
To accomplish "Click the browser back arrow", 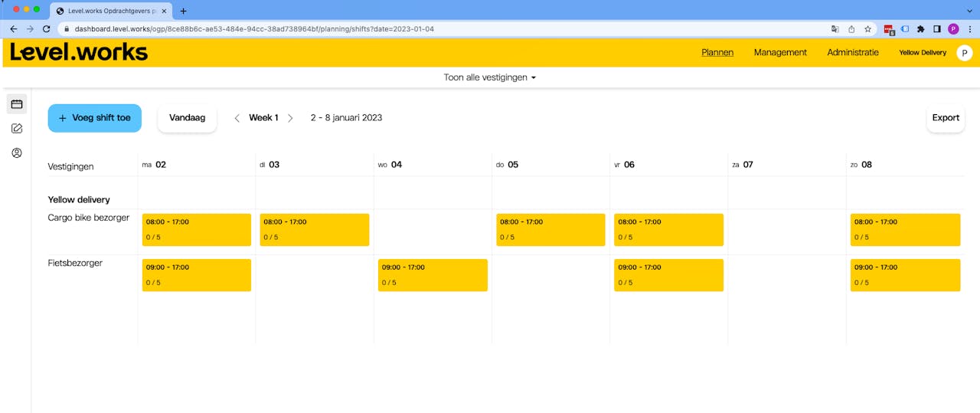I will [13, 28].
